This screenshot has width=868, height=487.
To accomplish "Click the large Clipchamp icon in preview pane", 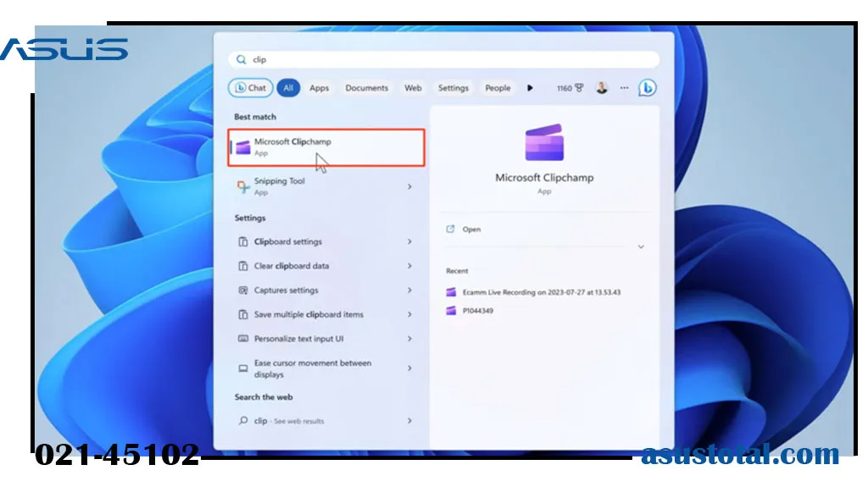I will [x=544, y=142].
